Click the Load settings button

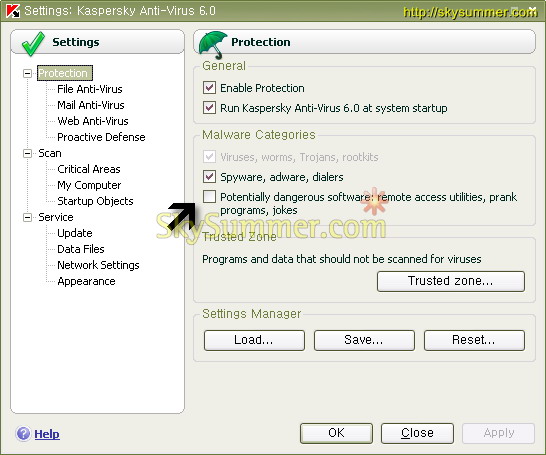pyautogui.click(x=254, y=340)
